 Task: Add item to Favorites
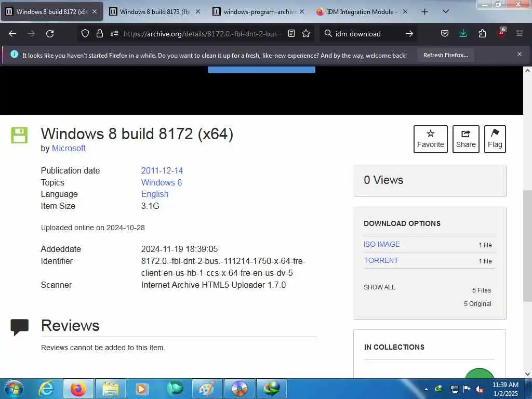(x=431, y=139)
